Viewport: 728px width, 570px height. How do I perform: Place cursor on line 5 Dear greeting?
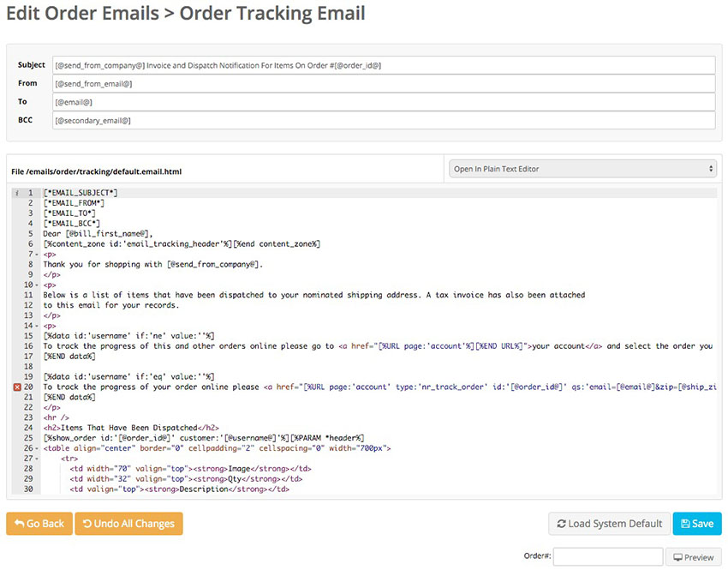point(98,234)
